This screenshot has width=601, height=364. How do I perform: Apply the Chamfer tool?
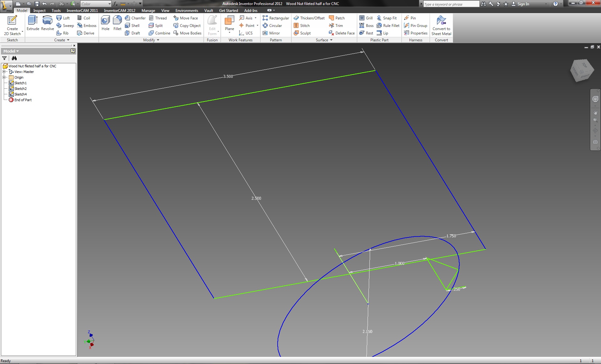(x=135, y=18)
